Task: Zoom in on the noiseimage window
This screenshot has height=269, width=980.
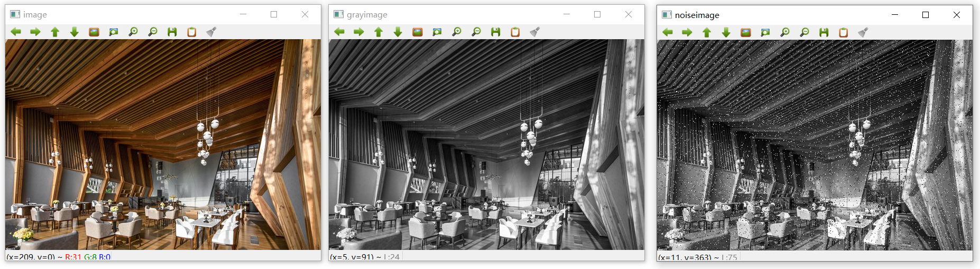Action: pyautogui.click(x=785, y=32)
